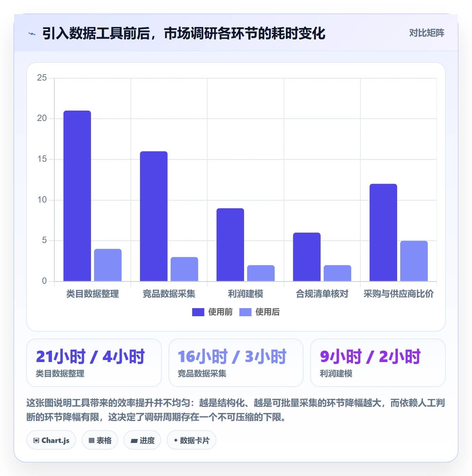Toggle the 使用前 legend item
The height and width of the screenshot is (476, 472).
(x=212, y=312)
